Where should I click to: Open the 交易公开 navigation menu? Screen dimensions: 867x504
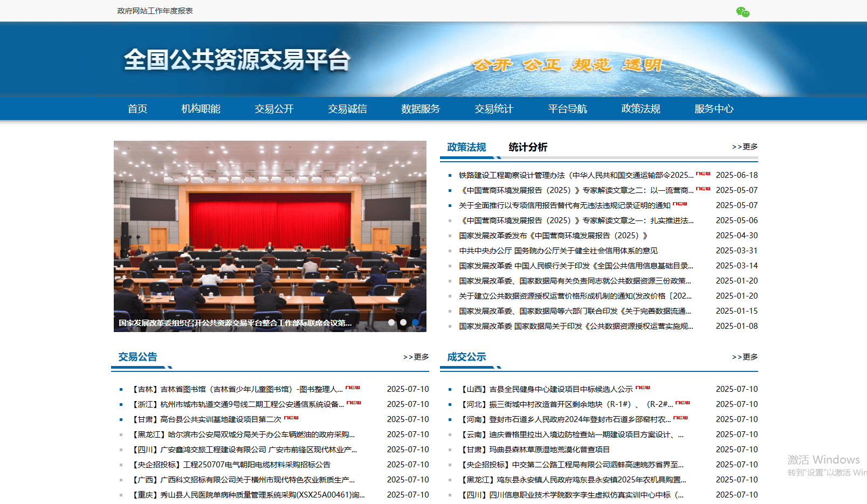274,109
